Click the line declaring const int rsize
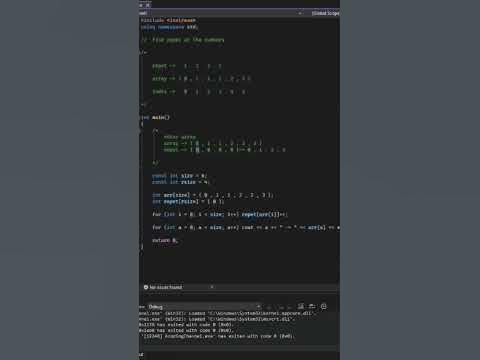The image size is (480, 360). pos(181,182)
